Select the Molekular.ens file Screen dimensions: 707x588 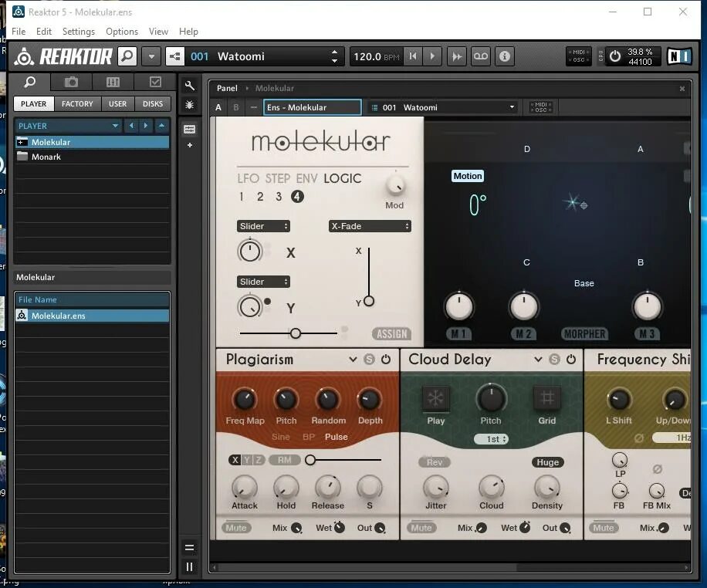(92, 316)
